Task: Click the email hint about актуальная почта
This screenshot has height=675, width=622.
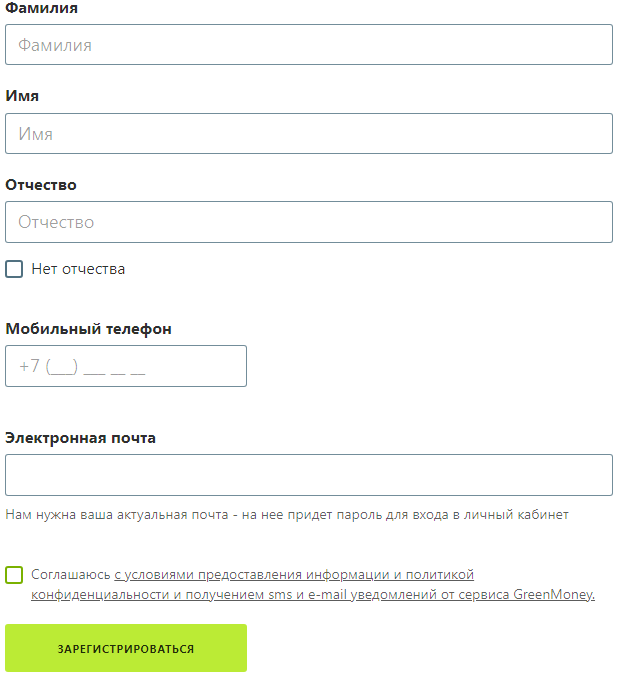Action: coord(287,514)
